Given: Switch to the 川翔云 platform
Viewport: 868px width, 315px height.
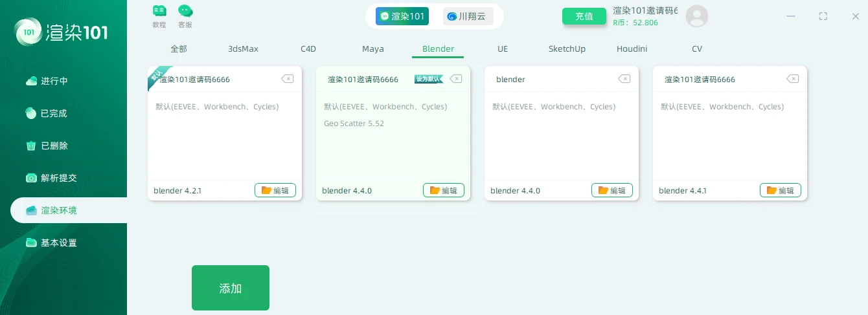Looking at the screenshot, I should point(468,16).
